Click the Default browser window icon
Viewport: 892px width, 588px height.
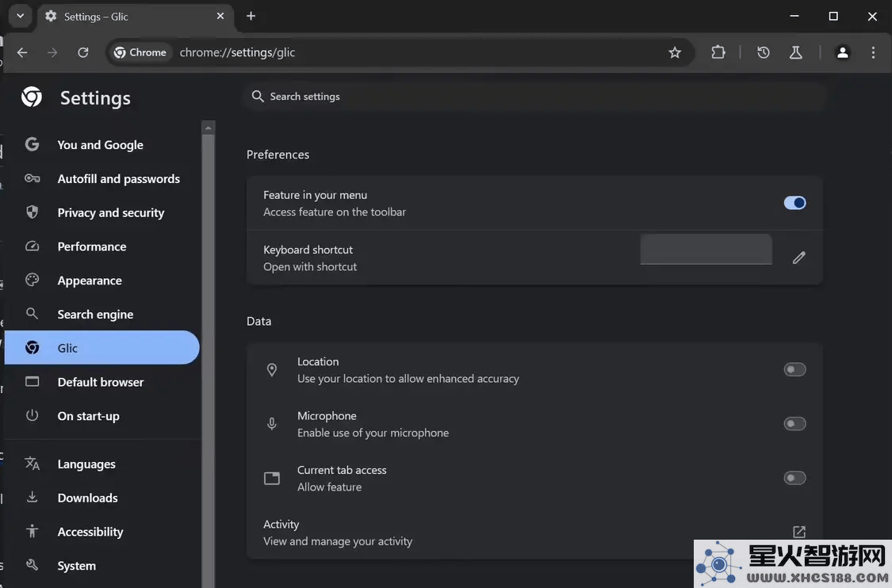click(x=33, y=382)
